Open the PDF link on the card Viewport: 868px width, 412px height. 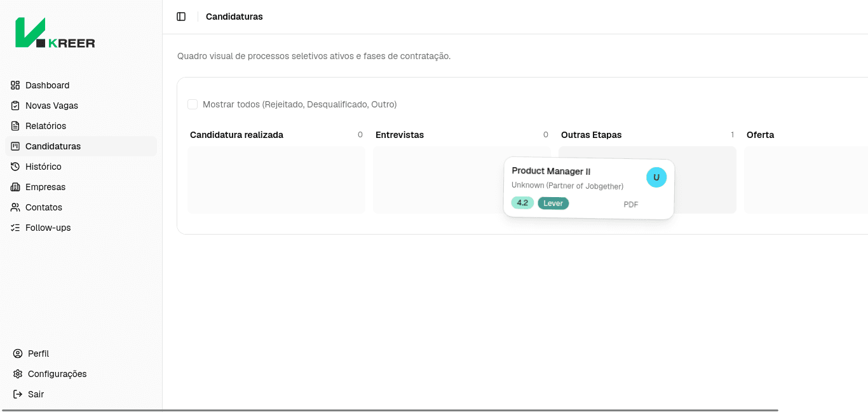(x=631, y=205)
